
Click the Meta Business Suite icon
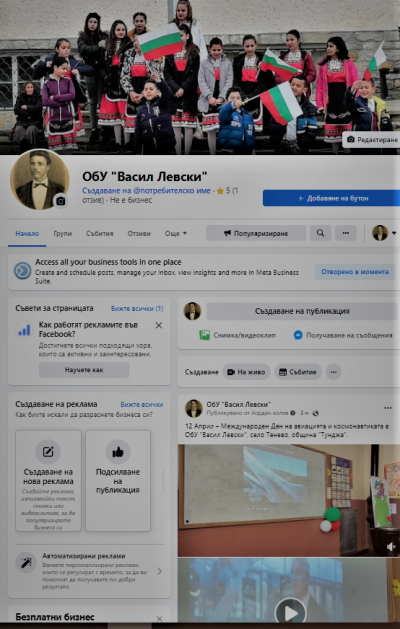[22, 271]
